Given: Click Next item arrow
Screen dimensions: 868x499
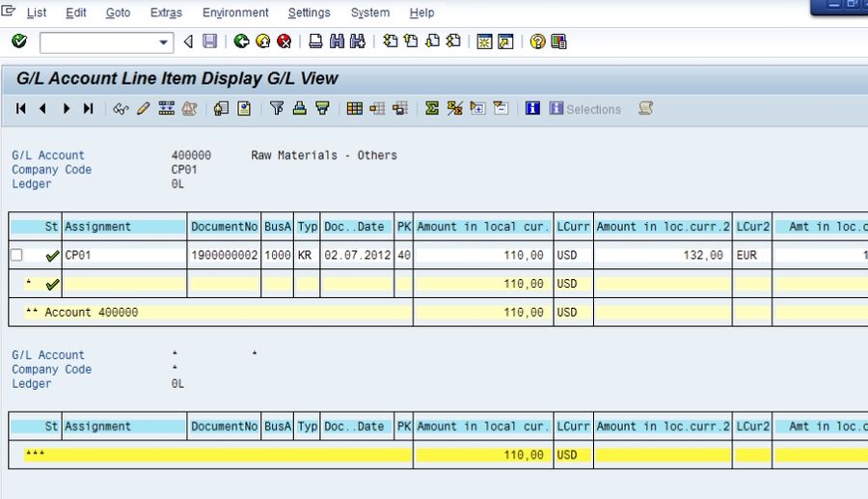Looking at the screenshot, I should pyautogui.click(x=67, y=108).
